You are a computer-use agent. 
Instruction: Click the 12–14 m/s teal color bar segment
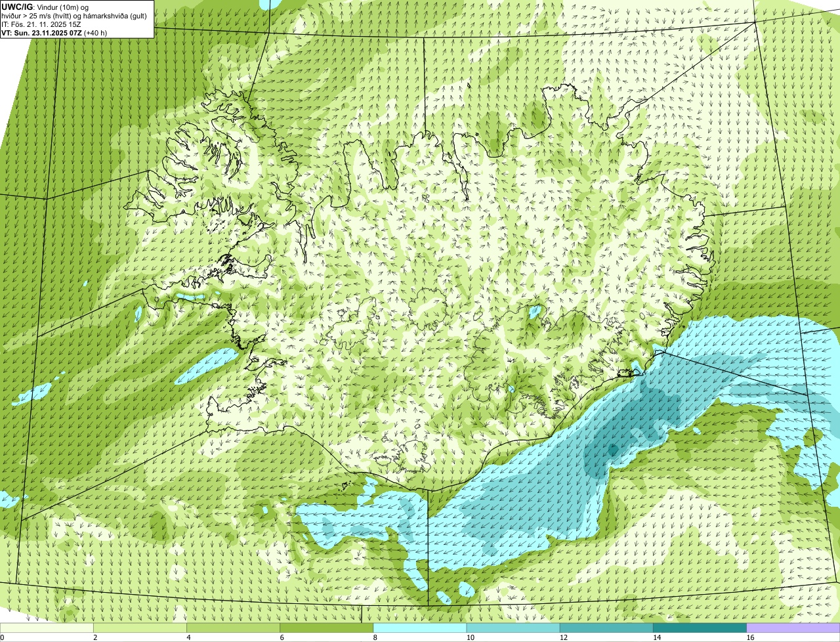tap(606, 628)
